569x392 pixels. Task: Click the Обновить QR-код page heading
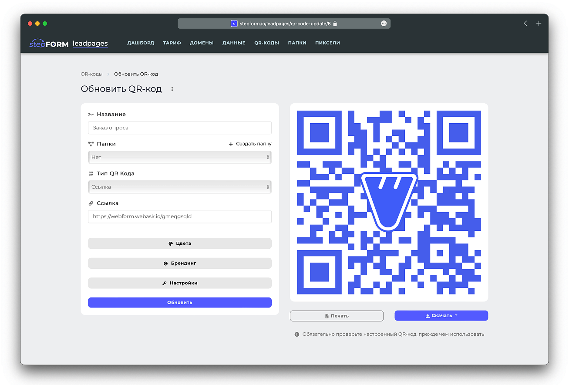pyautogui.click(x=121, y=89)
